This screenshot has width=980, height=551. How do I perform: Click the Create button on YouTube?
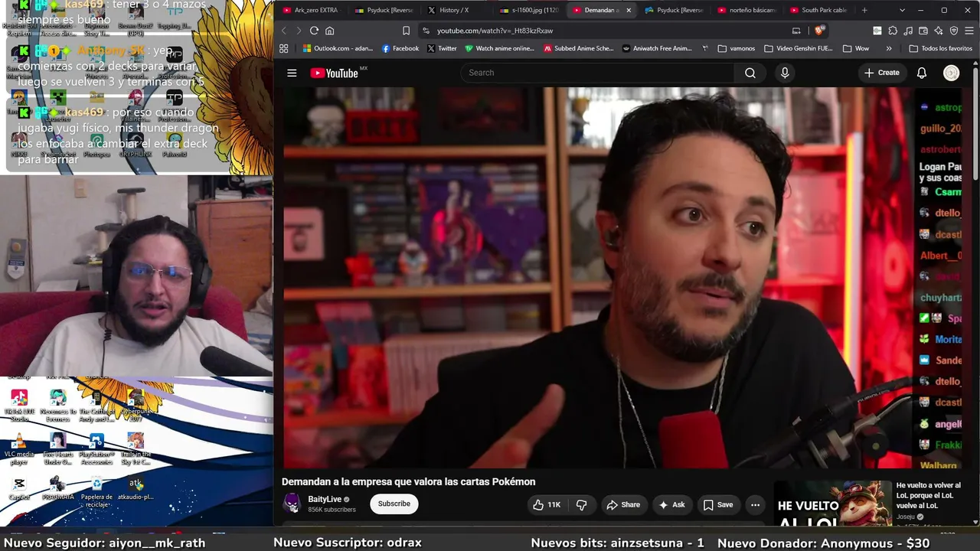click(x=882, y=73)
